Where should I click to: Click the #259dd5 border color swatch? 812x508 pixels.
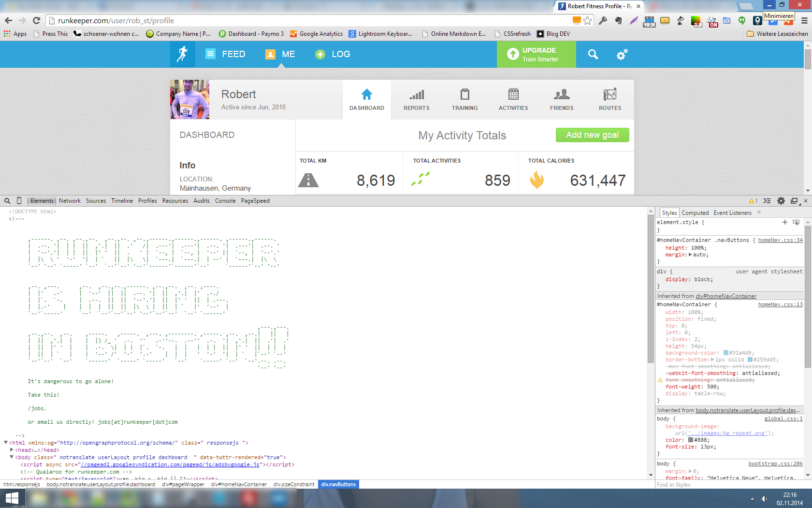(x=750, y=359)
